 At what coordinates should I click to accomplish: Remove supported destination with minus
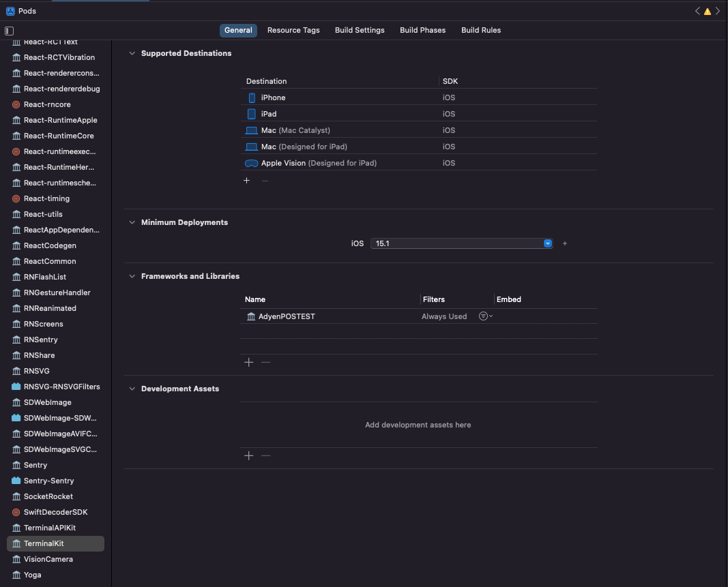coord(265,181)
